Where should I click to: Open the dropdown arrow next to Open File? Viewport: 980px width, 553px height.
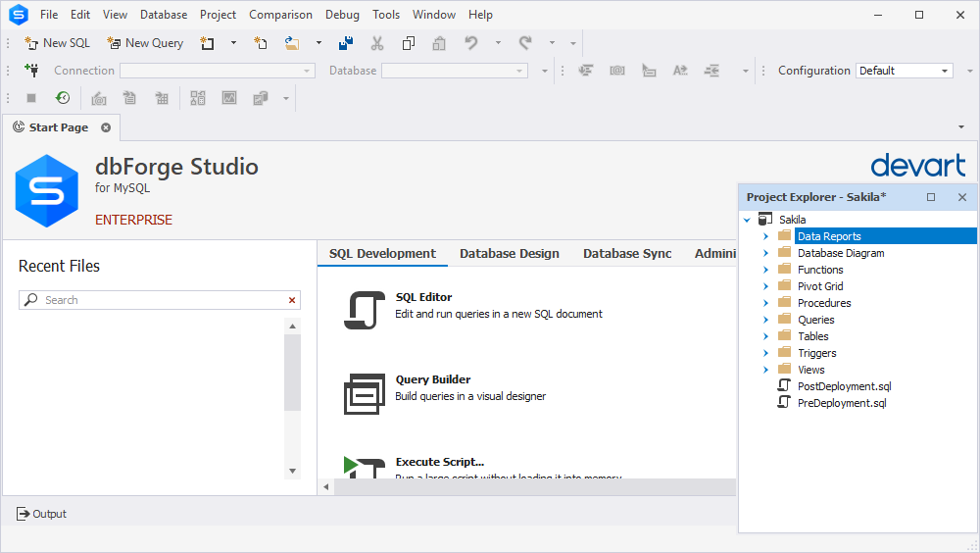coord(318,43)
